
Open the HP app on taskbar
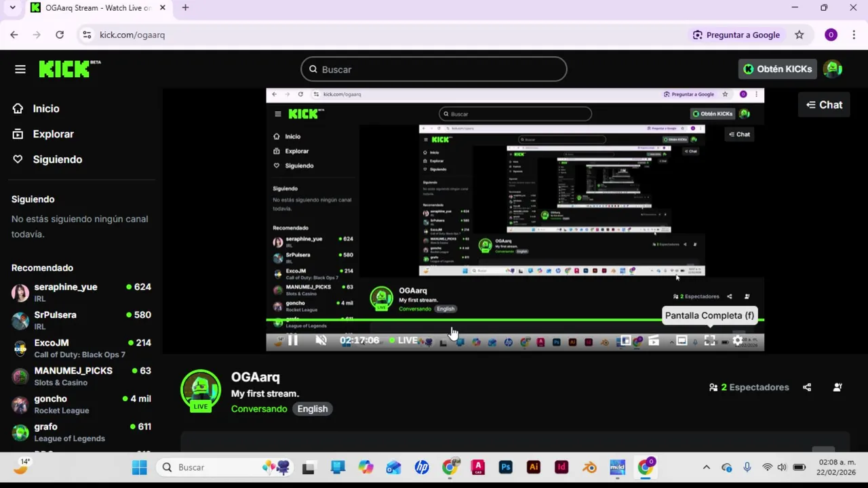pos(422,467)
